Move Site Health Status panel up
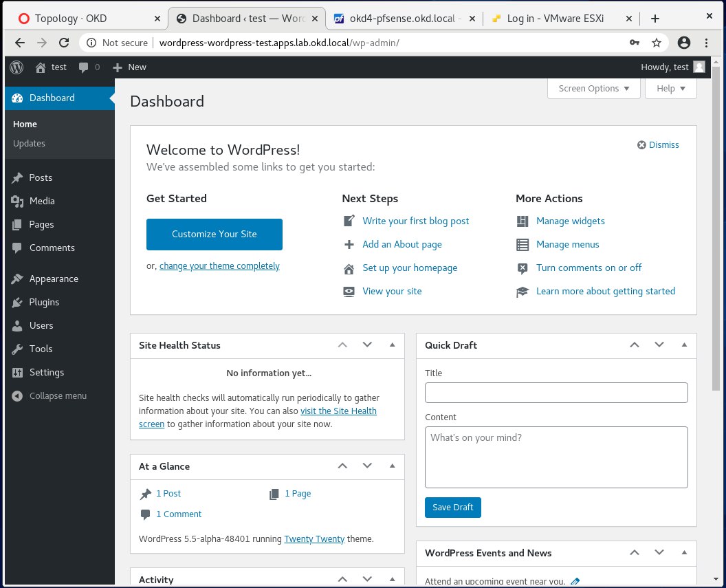The height and width of the screenshot is (588, 726). (342, 345)
